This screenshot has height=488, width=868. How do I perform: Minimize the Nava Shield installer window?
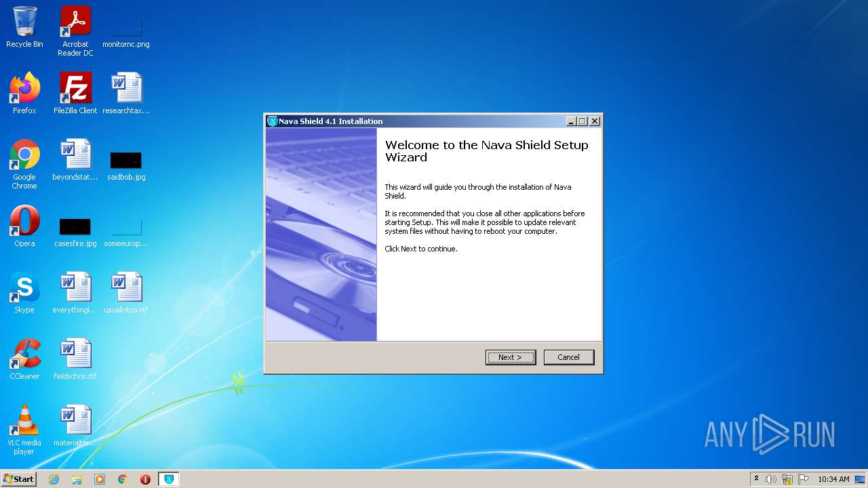(x=571, y=121)
